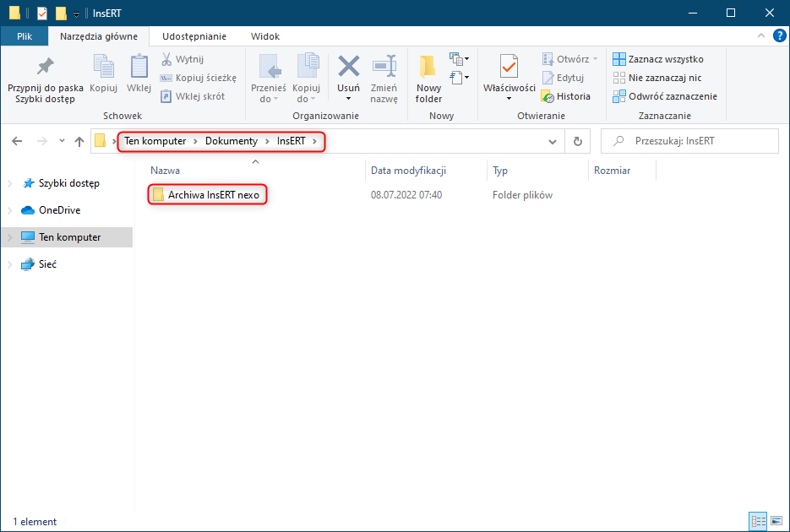
Task: Switch to large icons view in status bar
Action: pos(776,521)
